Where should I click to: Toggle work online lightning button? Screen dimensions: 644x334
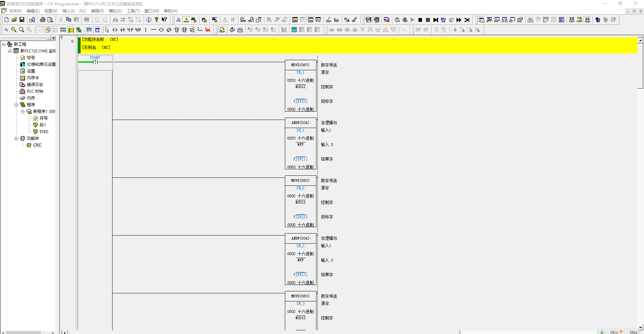(x=186, y=20)
